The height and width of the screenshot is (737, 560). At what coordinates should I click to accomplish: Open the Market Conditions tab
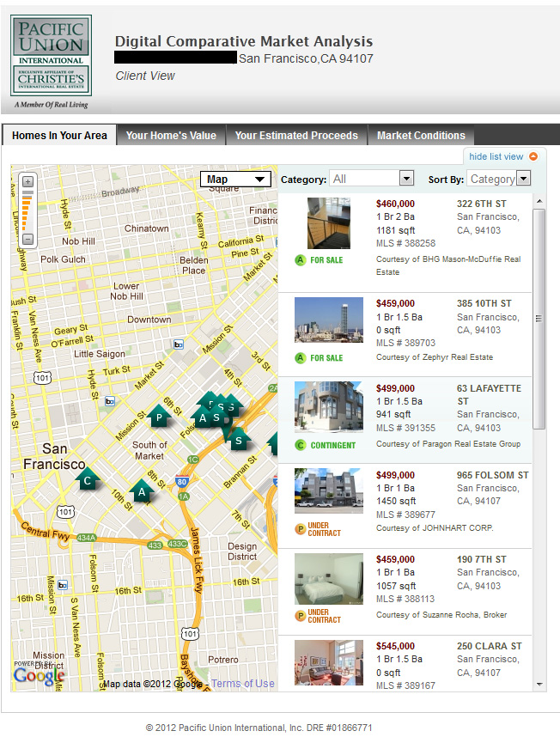pos(421,136)
